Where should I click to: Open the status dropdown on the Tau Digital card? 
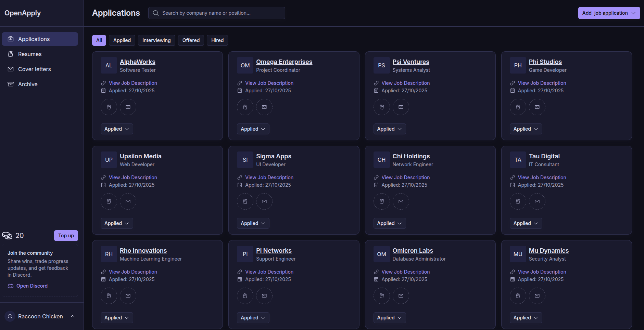(526, 223)
